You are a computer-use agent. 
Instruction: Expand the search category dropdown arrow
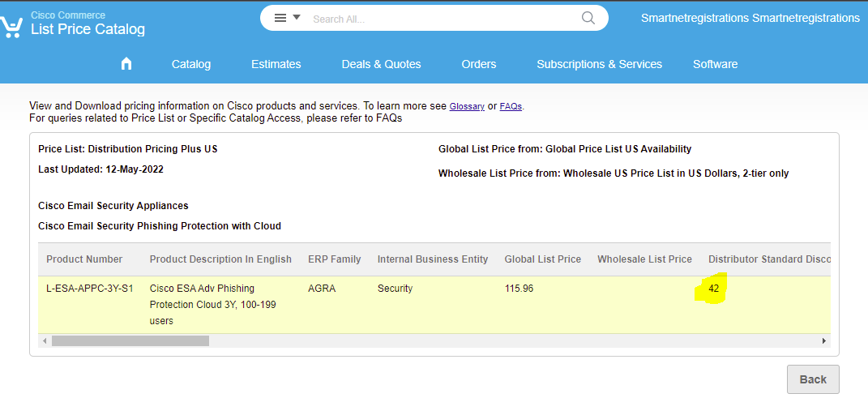tap(297, 18)
